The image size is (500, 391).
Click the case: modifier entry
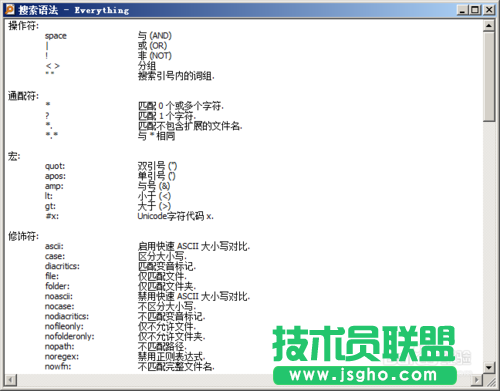55,256
